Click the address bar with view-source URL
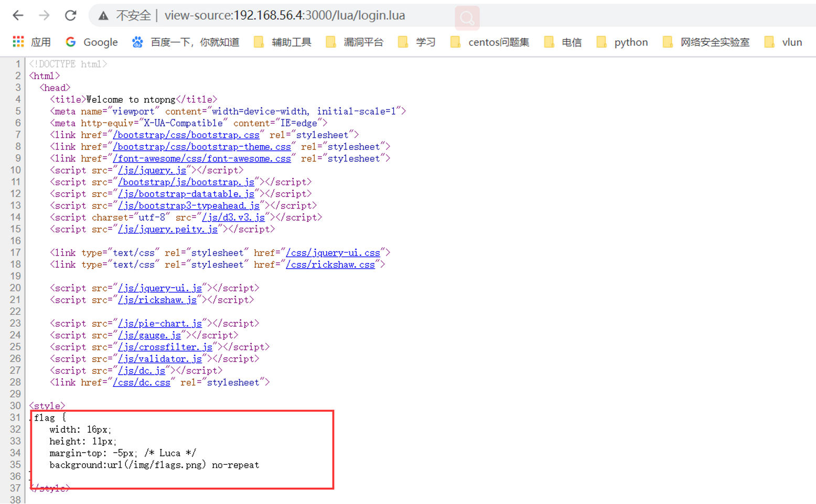The width and height of the screenshot is (816, 504). 285,16
